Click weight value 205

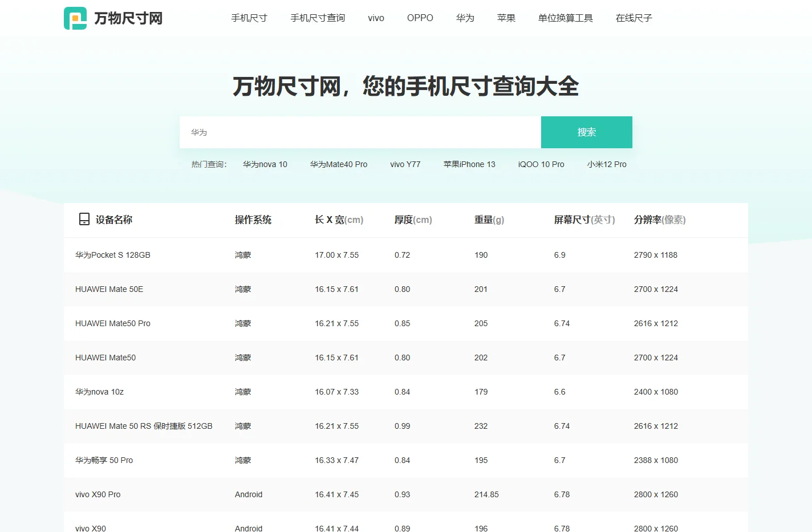(481, 323)
